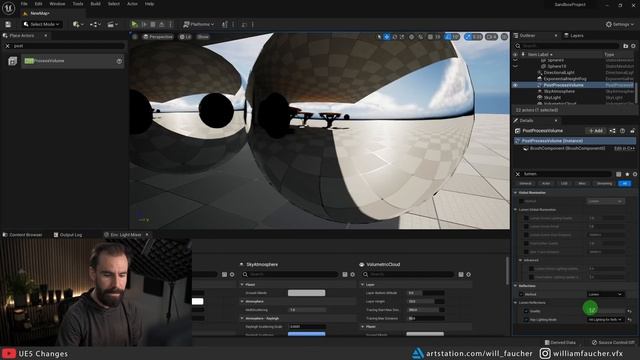Open the Actor menu

coord(132,4)
